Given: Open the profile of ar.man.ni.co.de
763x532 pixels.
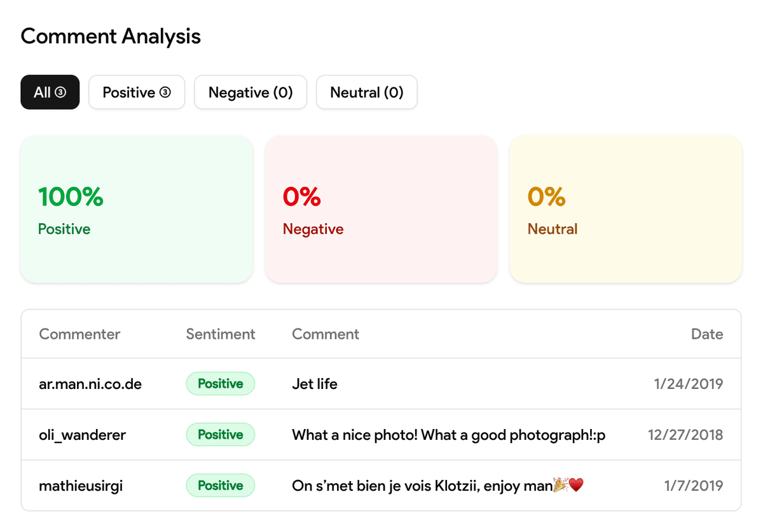Looking at the screenshot, I should click(90, 383).
